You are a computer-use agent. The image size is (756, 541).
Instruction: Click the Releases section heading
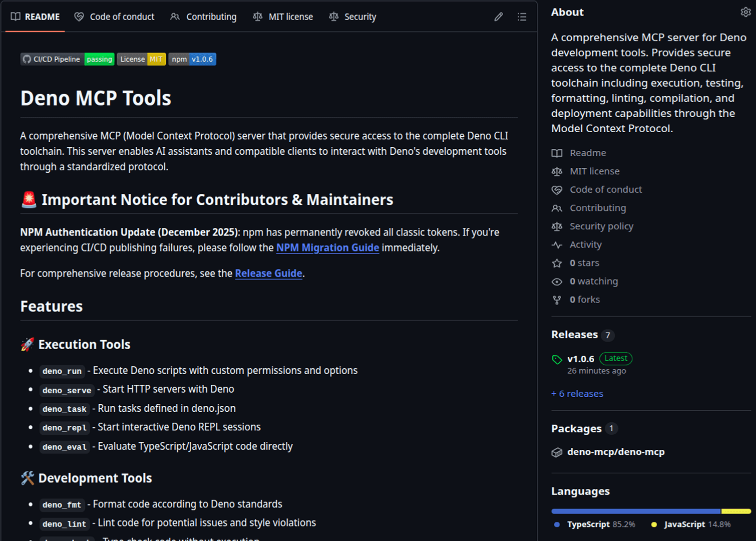click(574, 335)
